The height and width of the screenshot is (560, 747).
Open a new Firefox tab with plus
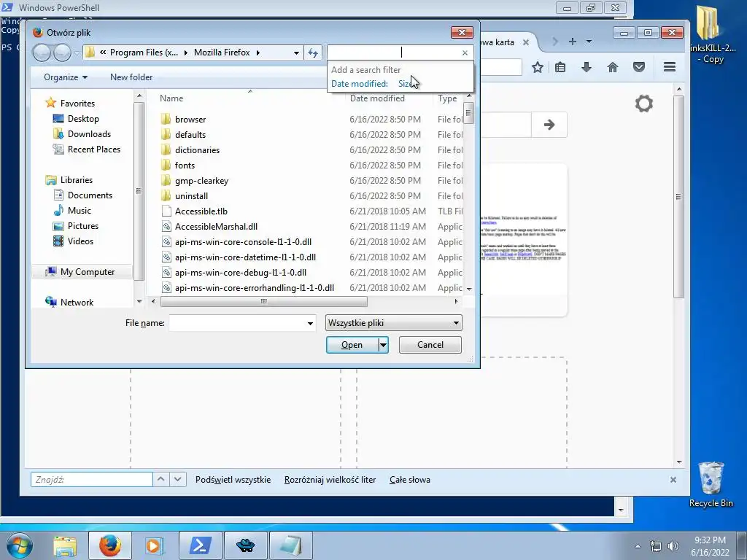point(573,42)
